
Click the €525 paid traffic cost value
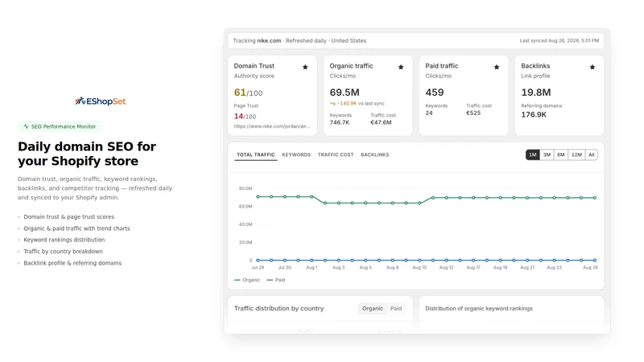[x=473, y=113]
